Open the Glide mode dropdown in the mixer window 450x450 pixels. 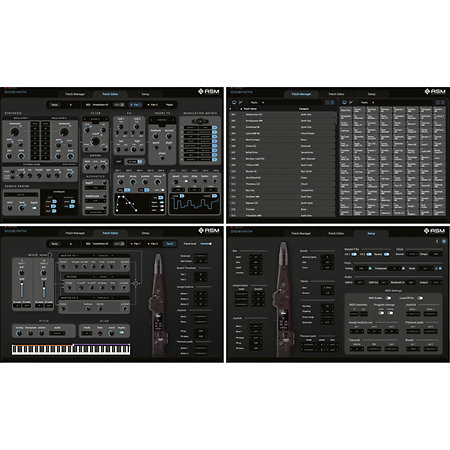click(87, 333)
